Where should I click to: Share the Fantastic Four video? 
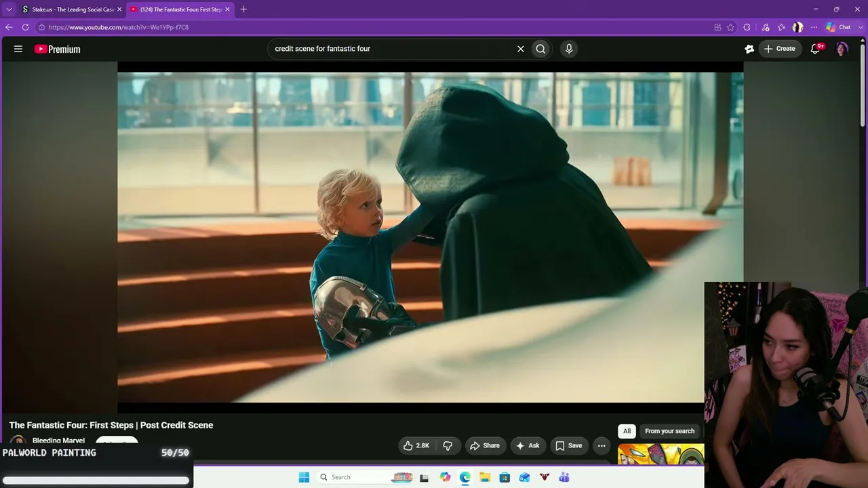click(485, 445)
